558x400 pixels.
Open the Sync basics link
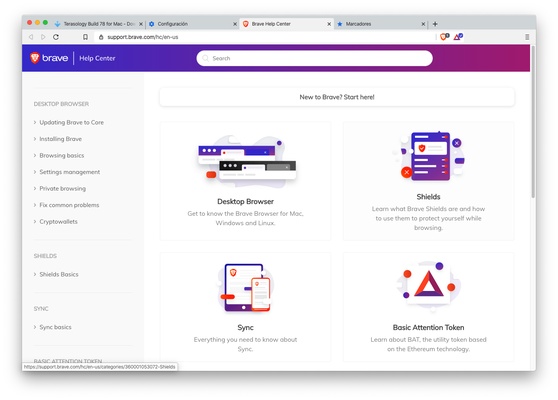click(x=56, y=327)
